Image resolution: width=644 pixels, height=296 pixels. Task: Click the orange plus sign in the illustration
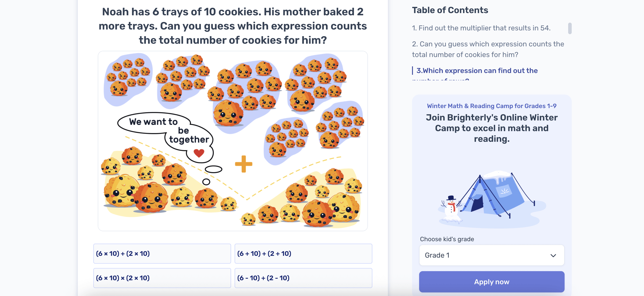pyautogui.click(x=243, y=164)
